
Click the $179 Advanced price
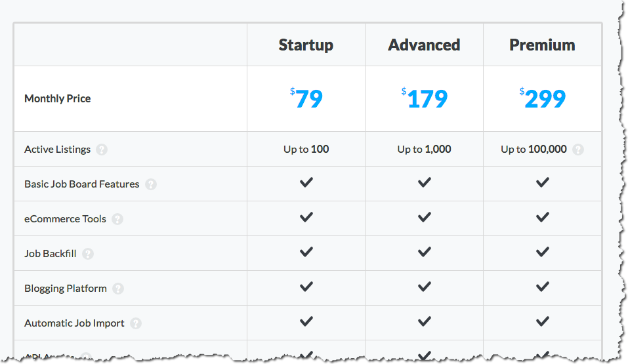click(425, 98)
